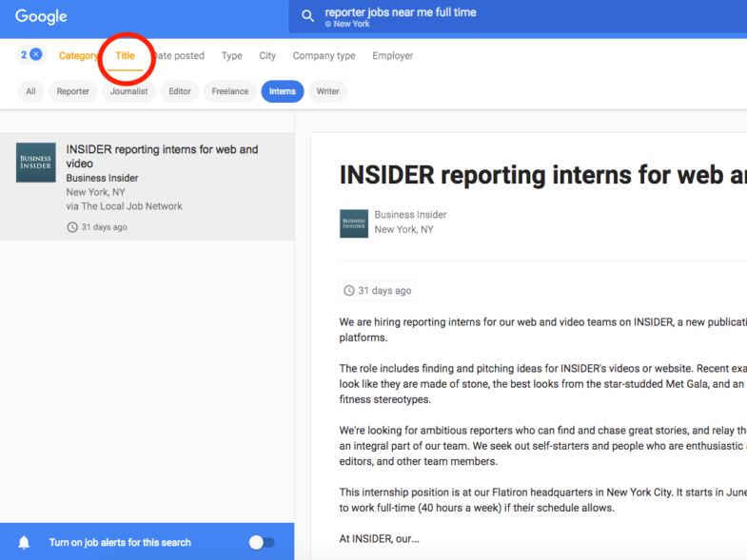Open the City filter tab
The image size is (747, 560).
[x=267, y=56]
